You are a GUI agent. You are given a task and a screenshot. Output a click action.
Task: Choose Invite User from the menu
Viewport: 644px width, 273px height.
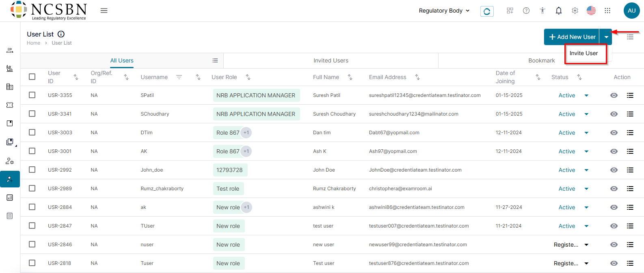click(583, 53)
